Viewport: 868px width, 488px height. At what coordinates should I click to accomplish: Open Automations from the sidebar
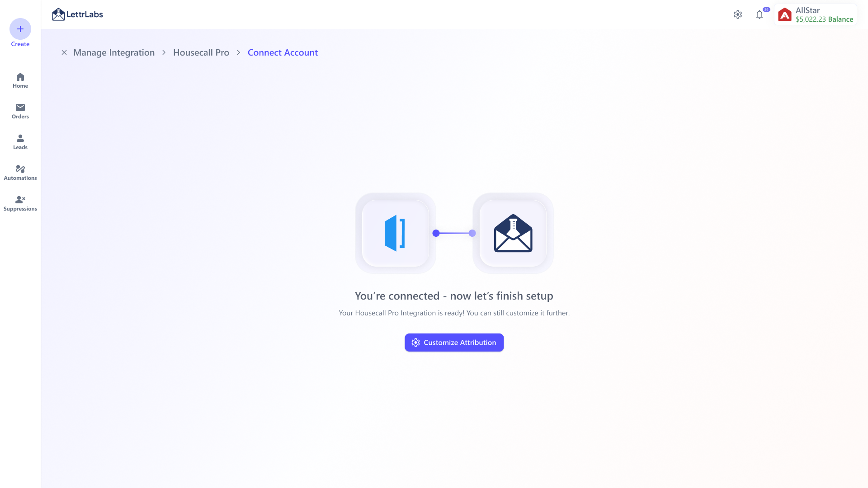(x=20, y=173)
